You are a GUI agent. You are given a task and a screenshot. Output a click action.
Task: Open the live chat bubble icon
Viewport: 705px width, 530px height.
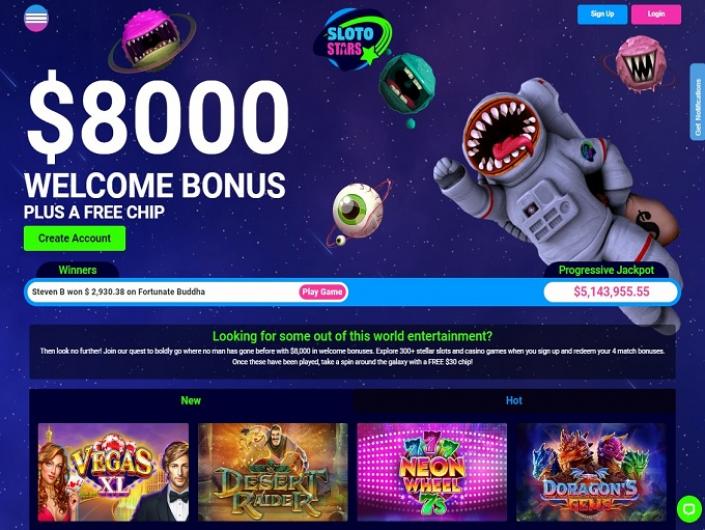pyautogui.click(x=689, y=508)
